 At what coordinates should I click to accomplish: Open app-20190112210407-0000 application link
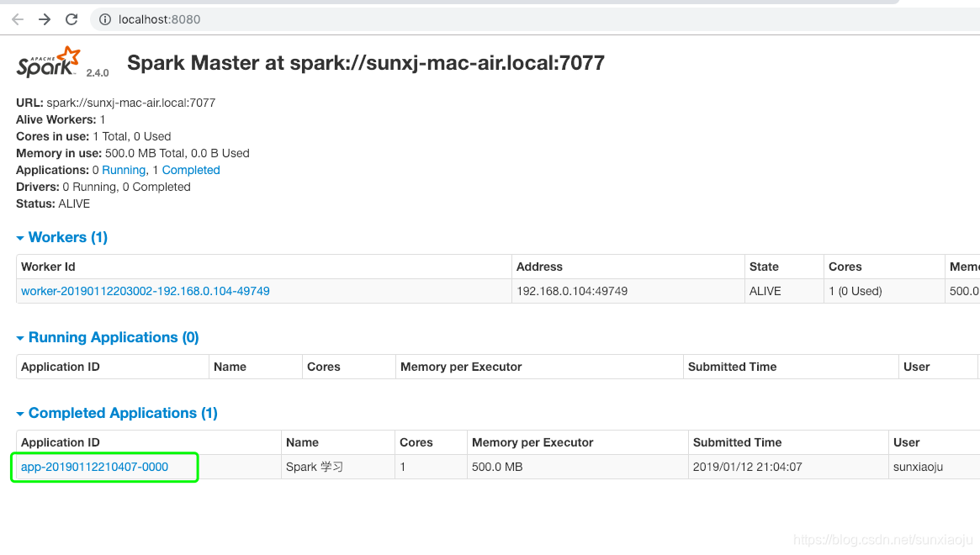[x=94, y=467]
